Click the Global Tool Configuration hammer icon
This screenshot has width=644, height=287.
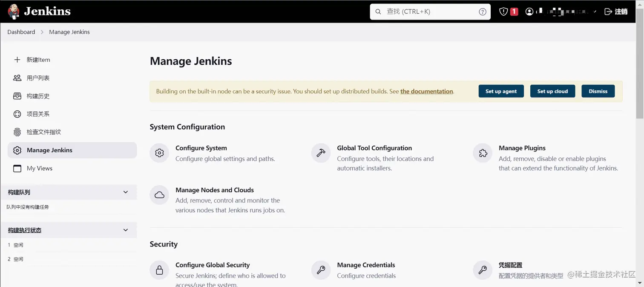tap(321, 153)
